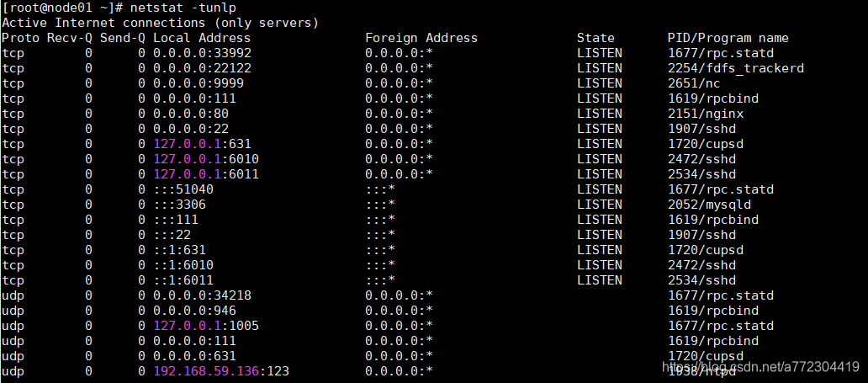Click the tcp address 127.0.0.1:631
This screenshot has height=383, width=868.
coord(202,144)
